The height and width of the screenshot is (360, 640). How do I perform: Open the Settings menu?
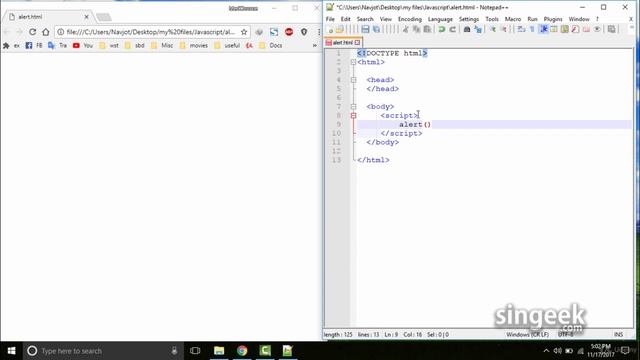tap(469, 19)
